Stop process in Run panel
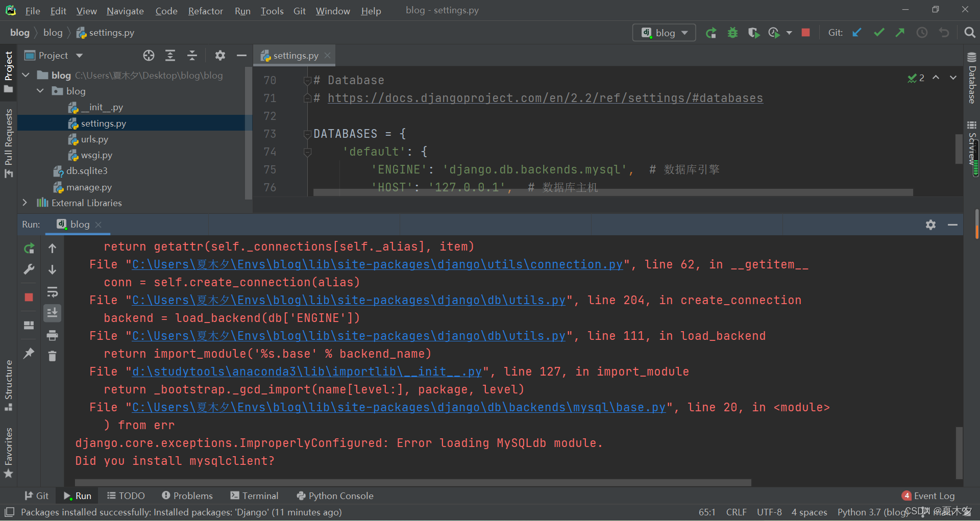Viewport: 980px width, 521px height. click(29, 297)
